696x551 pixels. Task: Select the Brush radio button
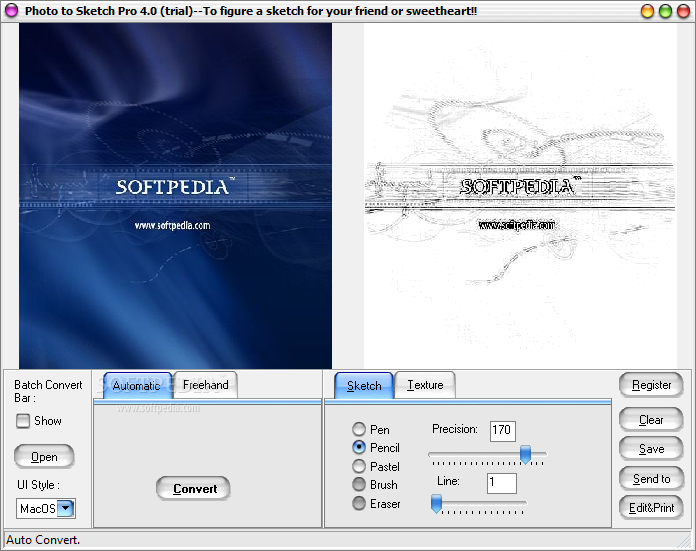click(x=359, y=484)
